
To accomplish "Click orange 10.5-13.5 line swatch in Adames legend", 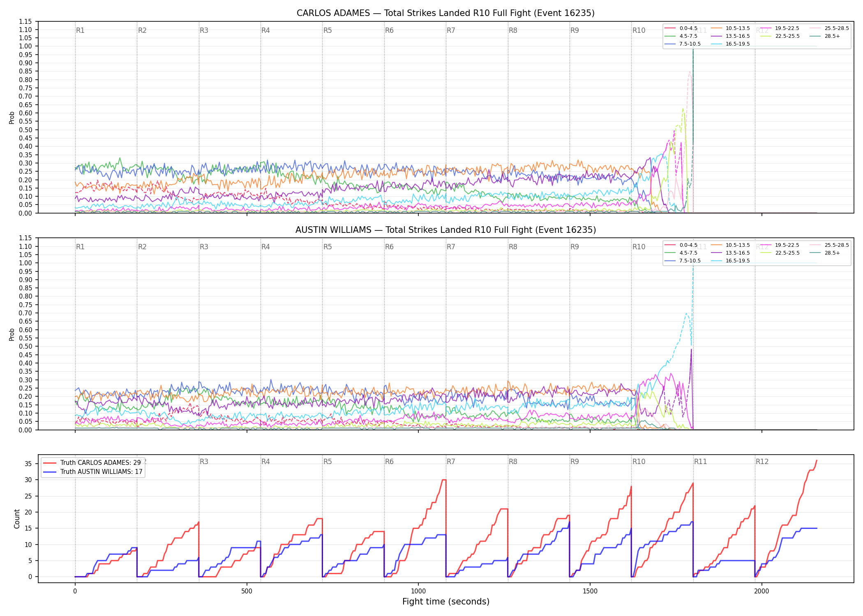I will pyautogui.click(x=717, y=28).
